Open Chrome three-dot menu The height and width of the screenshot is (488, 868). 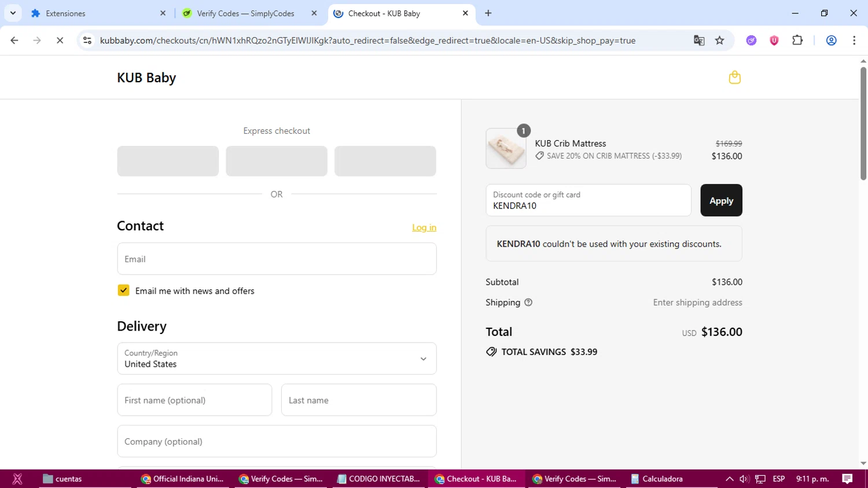pyautogui.click(x=854, y=41)
